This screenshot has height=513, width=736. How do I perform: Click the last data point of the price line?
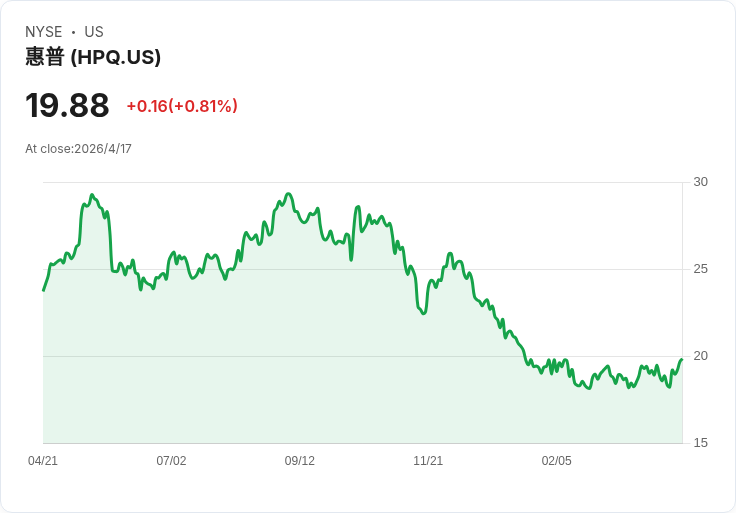click(681, 360)
